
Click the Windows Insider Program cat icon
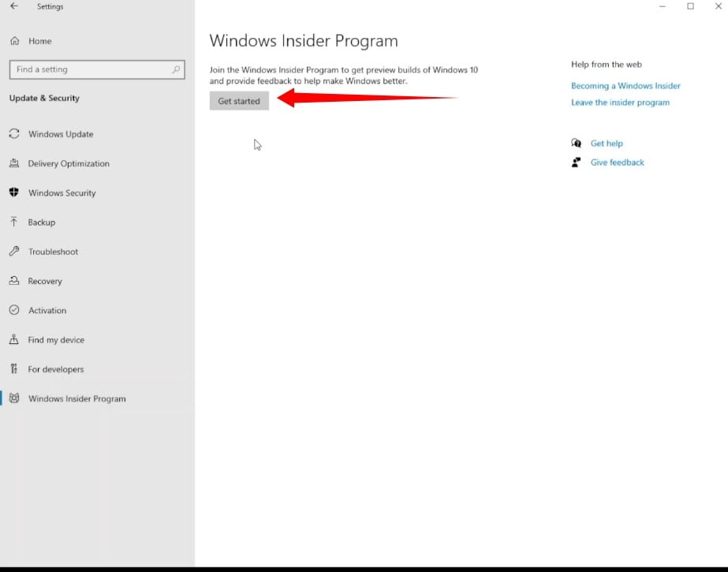click(x=14, y=398)
